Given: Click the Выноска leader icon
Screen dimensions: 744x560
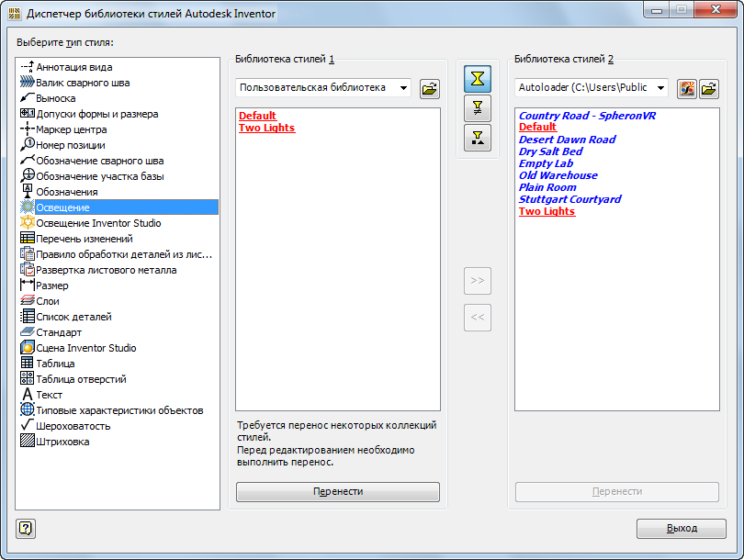Looking at the screenshot, I should pyautogui.click(x=28, y=98).
